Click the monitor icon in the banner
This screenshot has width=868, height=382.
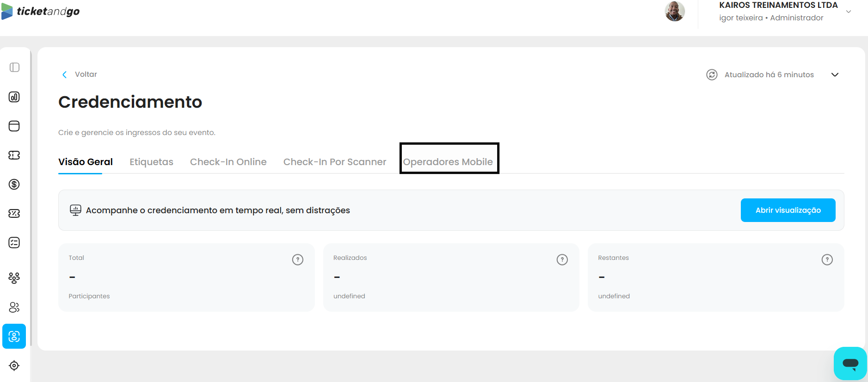pyautogui.click(x=75, y=210)
